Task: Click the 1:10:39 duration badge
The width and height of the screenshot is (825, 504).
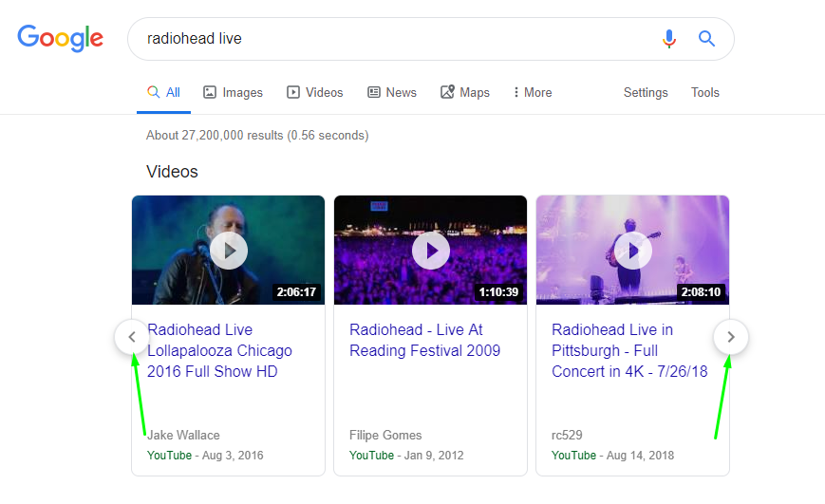Action: point(498,292)
